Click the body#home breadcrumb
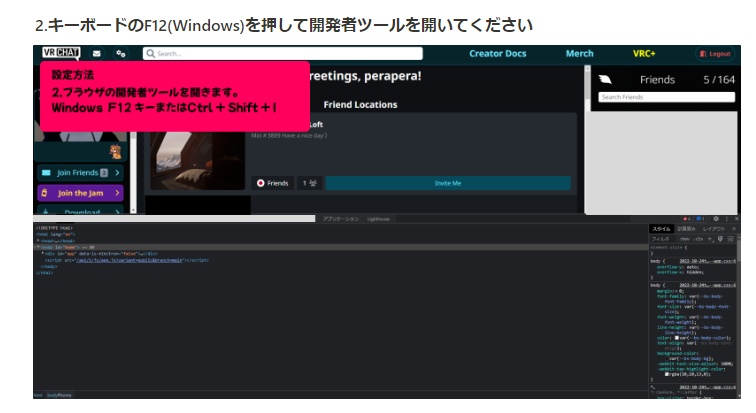 click(59, 395)
